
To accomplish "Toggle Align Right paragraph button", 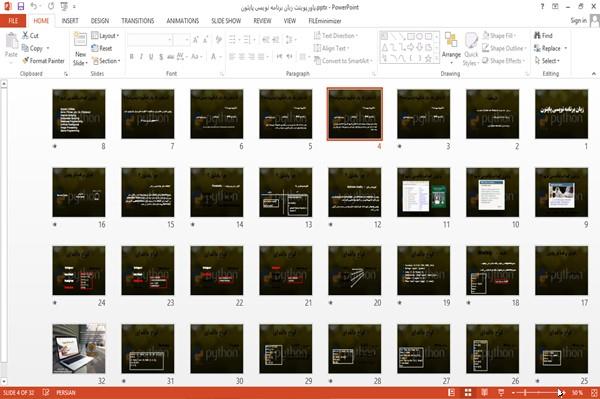I will point(251,57).
